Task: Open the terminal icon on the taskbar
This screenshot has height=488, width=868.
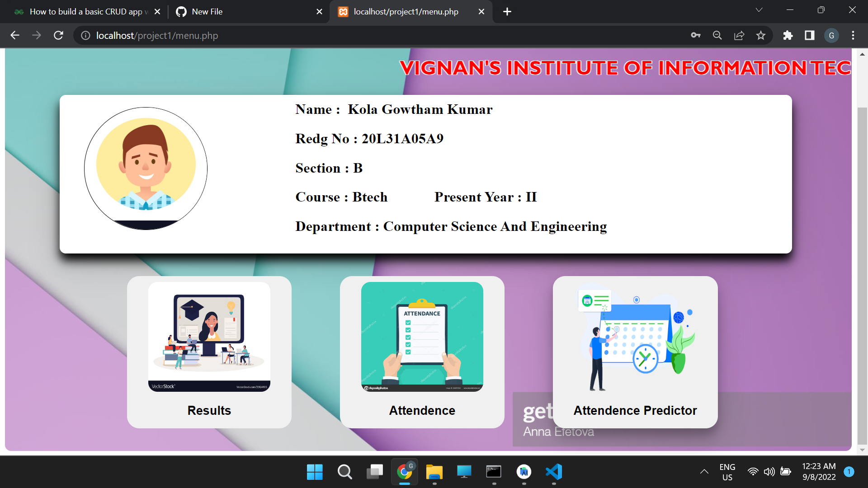Action: [x=494, y=472]
